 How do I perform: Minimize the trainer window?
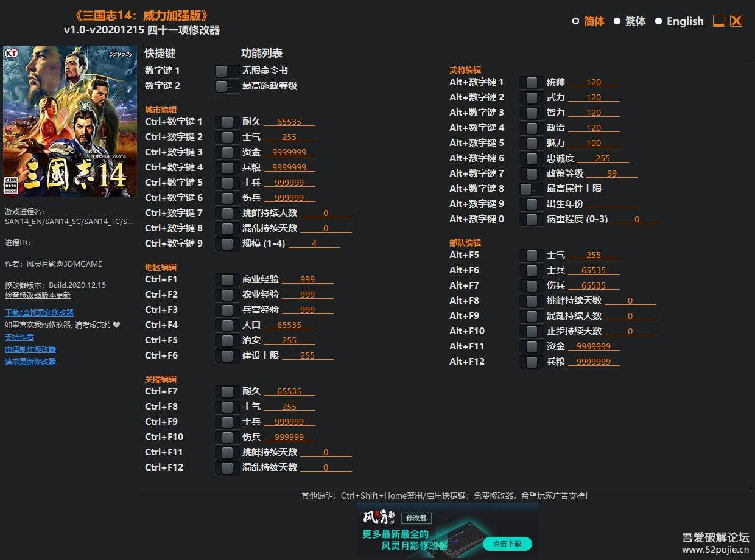[719, 21]
